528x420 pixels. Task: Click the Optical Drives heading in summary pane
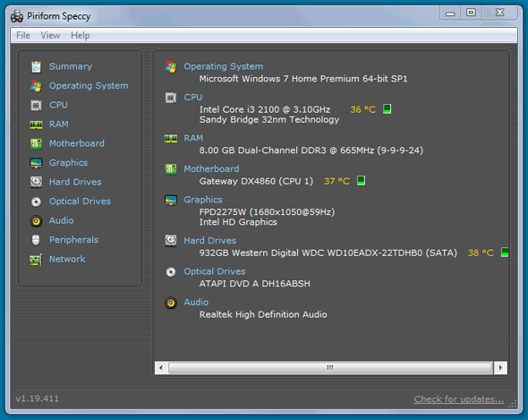215,271
